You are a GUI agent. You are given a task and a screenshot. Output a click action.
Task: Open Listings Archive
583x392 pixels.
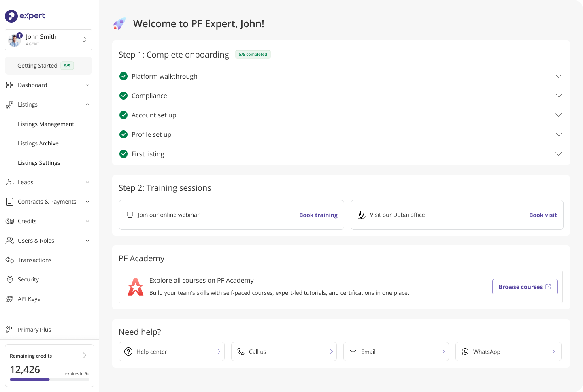coord(38,143)
